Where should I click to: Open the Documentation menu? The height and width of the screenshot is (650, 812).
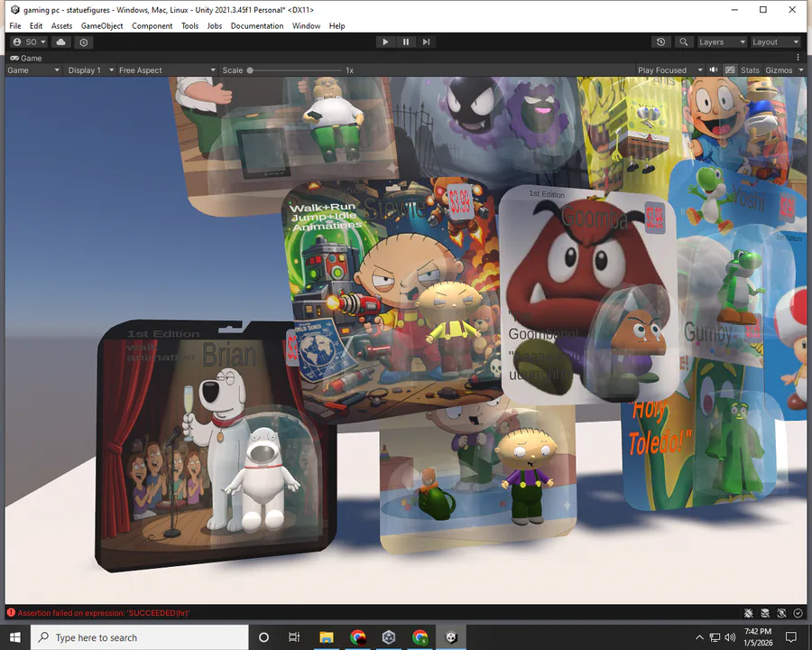pyautogui.click(x=257, y=26)
